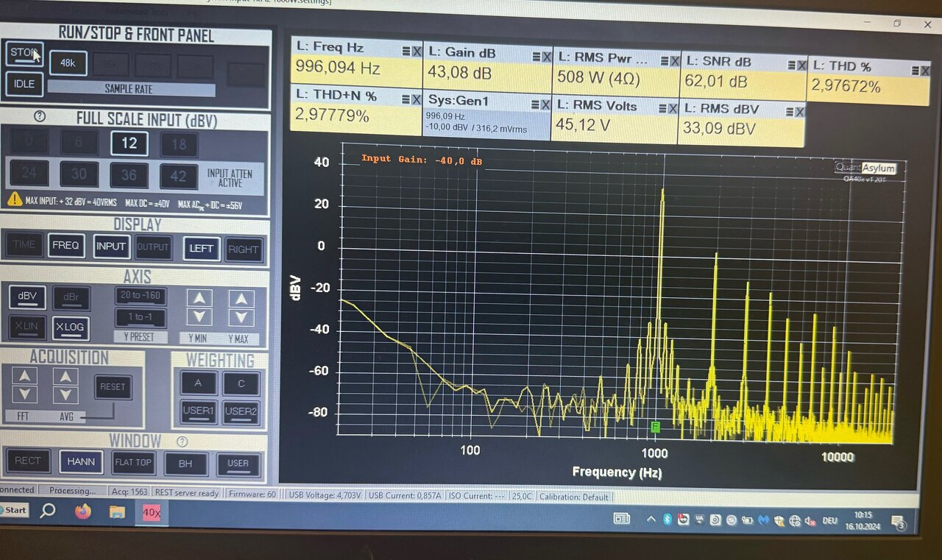Open the L: RMS Pwr tile menu icon

point(664,61)
